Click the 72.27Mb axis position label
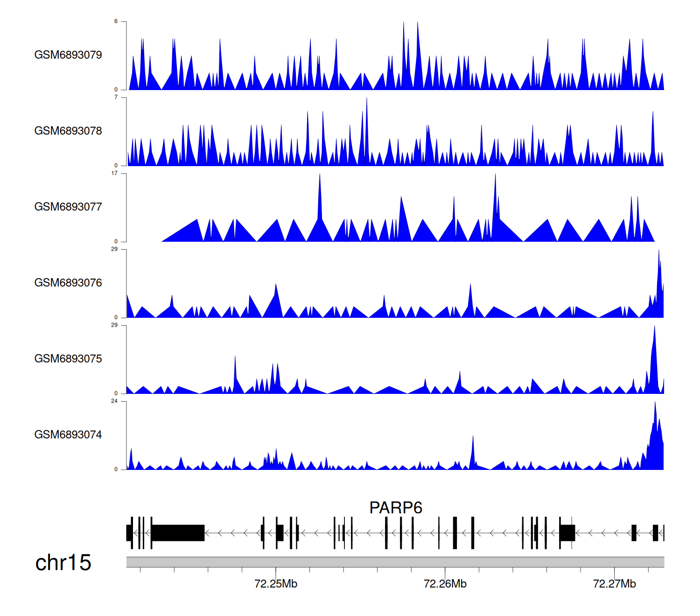The width and height of the screenshot is (700, 616). (x=614, y=584)
